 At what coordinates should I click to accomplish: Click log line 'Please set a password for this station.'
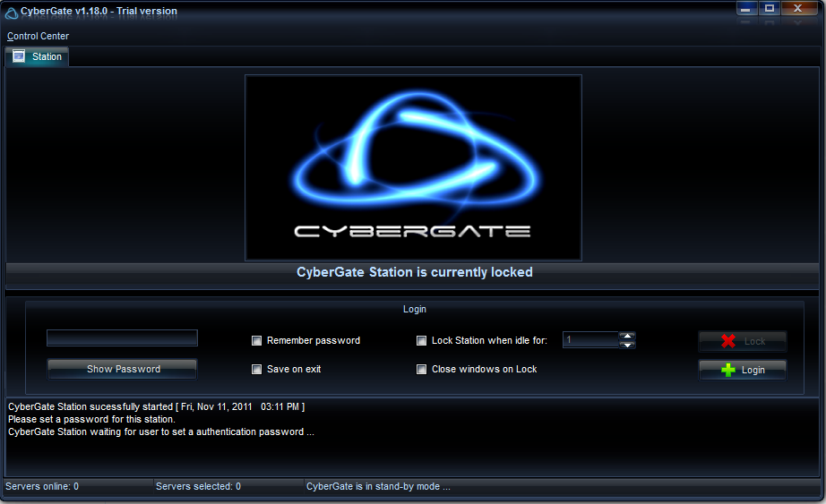91,419
